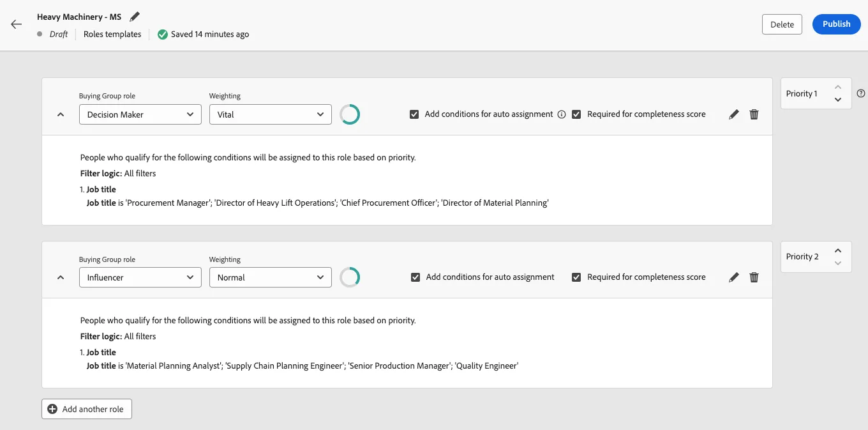Click the Draft status label
Screen dimensions: 868x430
tap(59, 35)
